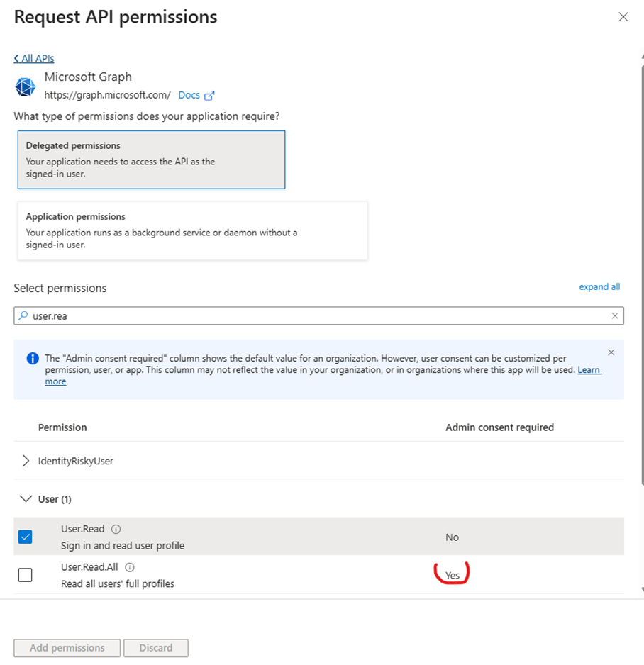The height and width of the screenshot is (665, 644).
Task: Click the info icon next to User.Read
Action: click(116, 529)
